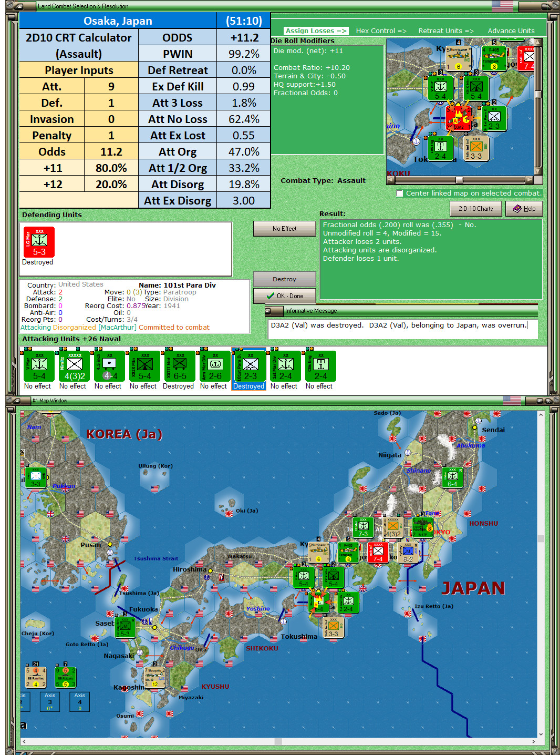Enable Center linked map on selected combat

point(400,193)
